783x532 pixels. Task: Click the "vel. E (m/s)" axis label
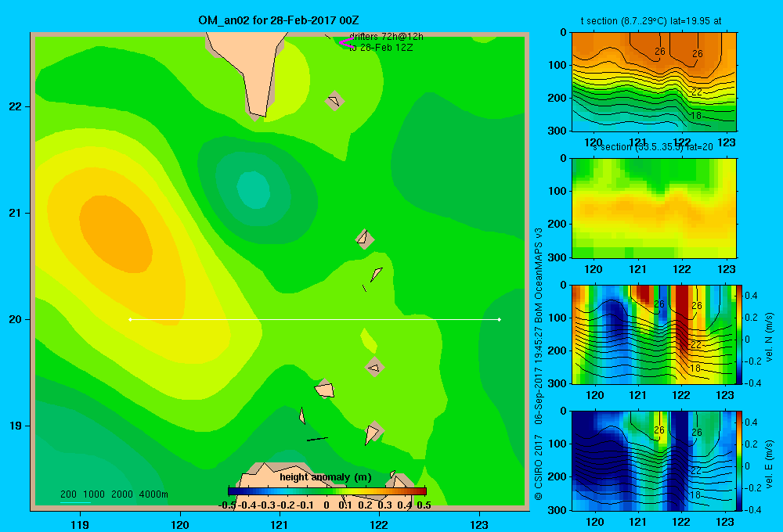[x=769, y=462]
